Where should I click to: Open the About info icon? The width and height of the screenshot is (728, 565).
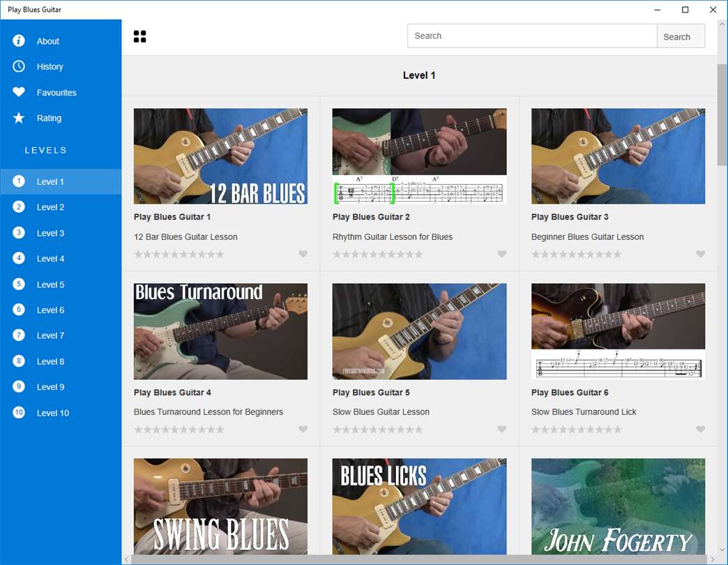[19, 41]
